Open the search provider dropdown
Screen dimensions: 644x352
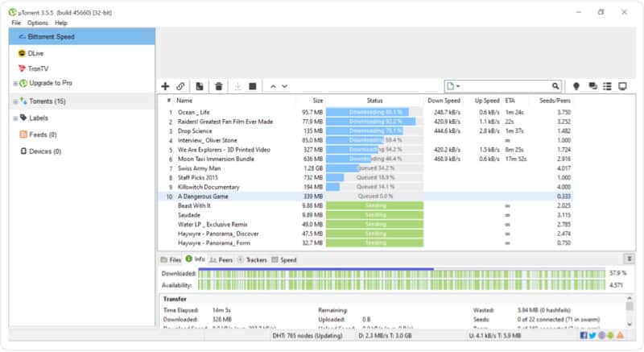453,86
